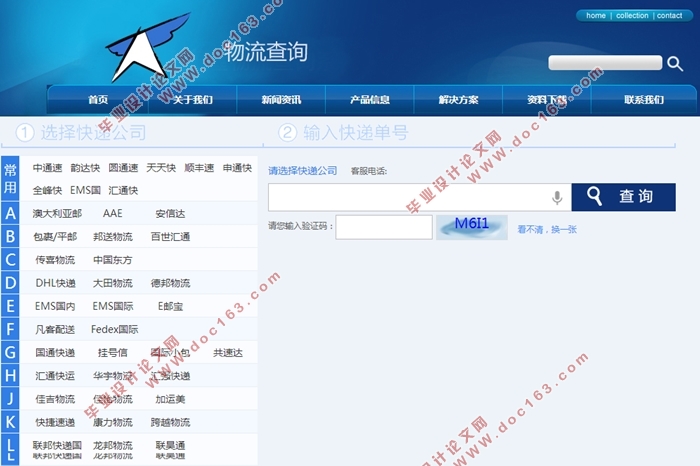This screenshot has width=700, height=466.
Task: Open the 关于我们 navigation tab
Action: tap(192, 100)
